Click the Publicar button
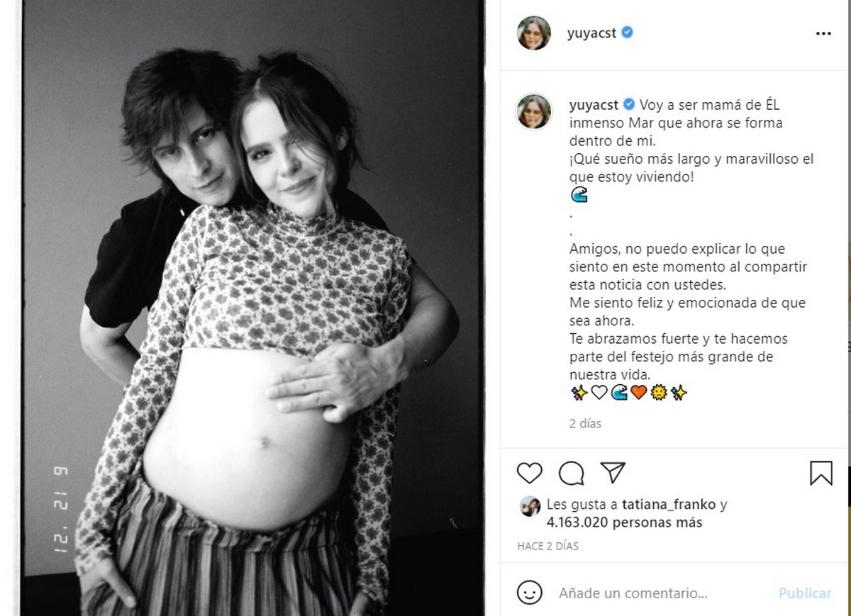This screenshot has width=851, height=616. (805, 593)
